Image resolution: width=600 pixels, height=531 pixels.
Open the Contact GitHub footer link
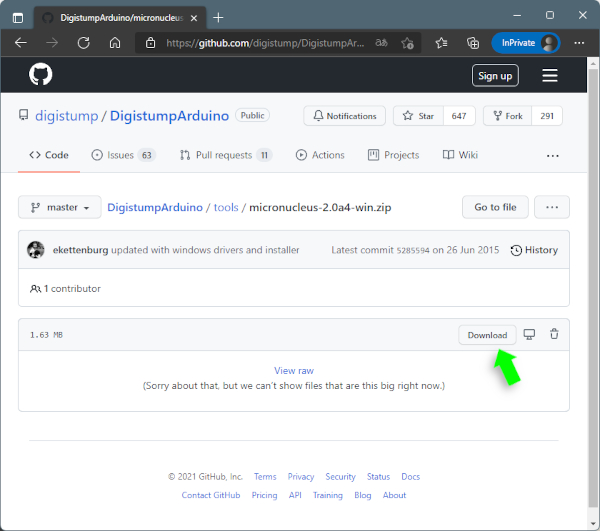click(x=211, y=495)
